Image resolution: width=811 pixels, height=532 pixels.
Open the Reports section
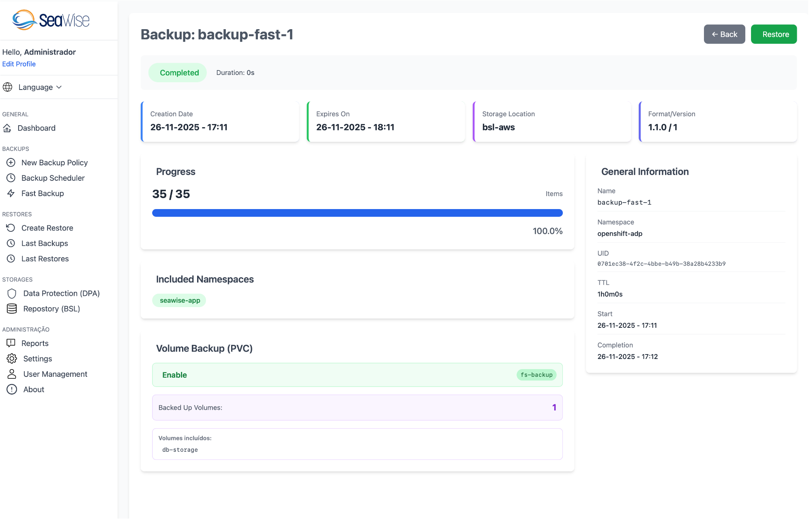click(x=35, y=343)
